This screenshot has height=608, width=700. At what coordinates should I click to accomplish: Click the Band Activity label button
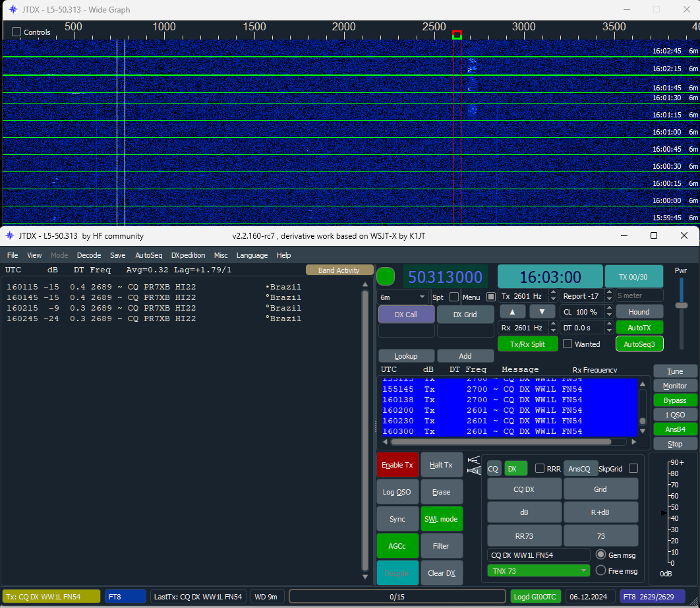(339, 270)
